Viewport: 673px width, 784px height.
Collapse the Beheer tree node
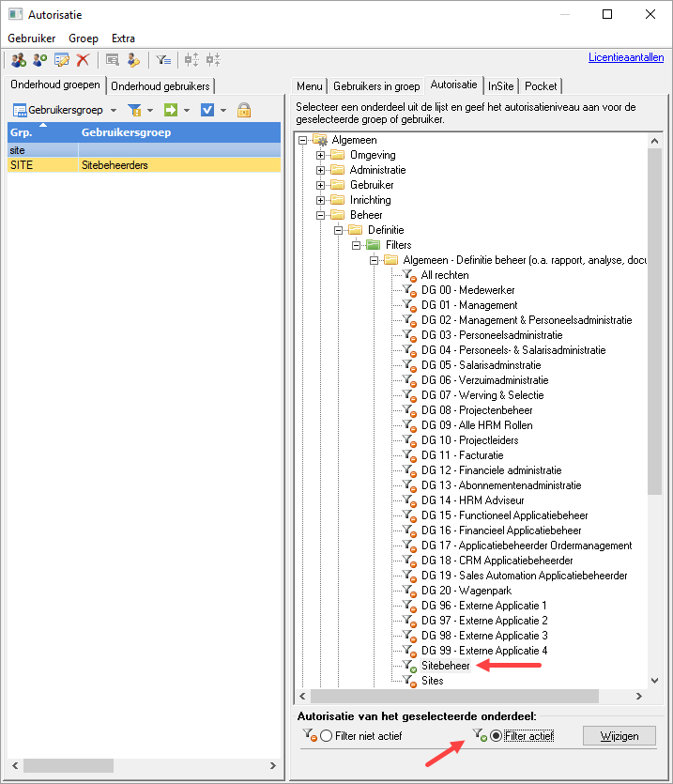coord(320,216)
